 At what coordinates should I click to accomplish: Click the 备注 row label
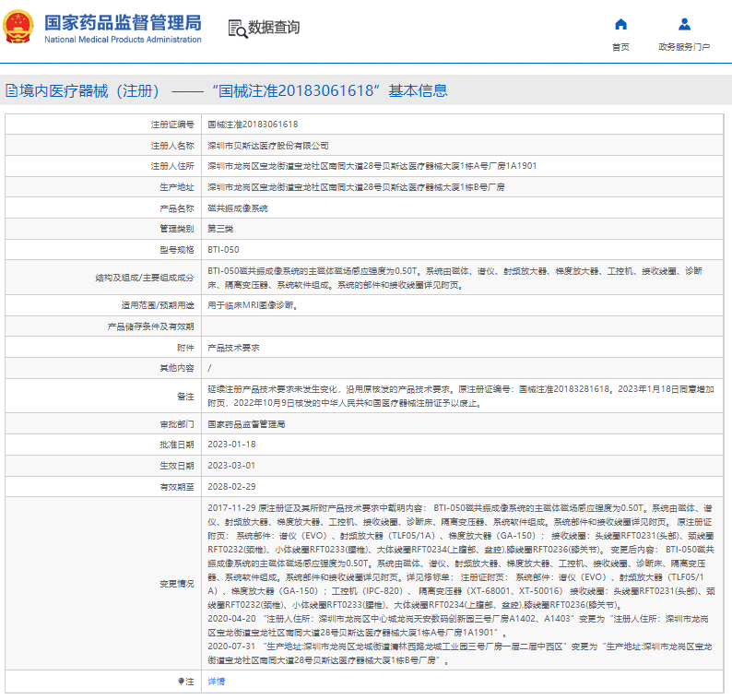[185, 397]
